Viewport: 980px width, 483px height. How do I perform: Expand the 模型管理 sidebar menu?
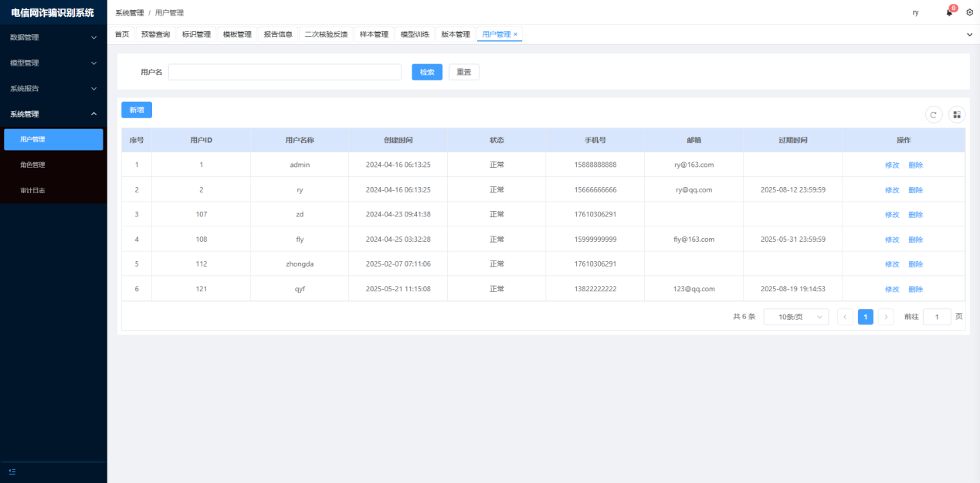coord(53,63)
